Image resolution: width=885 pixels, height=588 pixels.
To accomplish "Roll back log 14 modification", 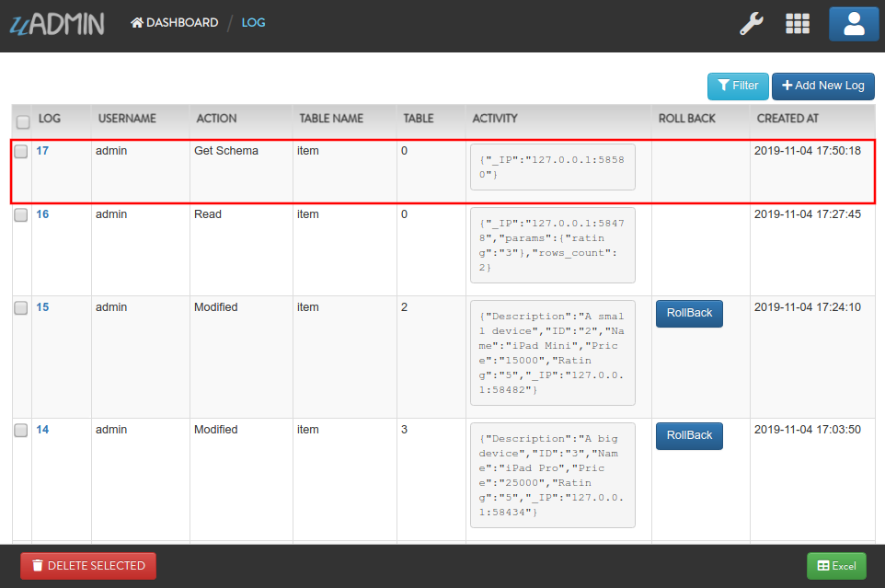I will 689,435.
